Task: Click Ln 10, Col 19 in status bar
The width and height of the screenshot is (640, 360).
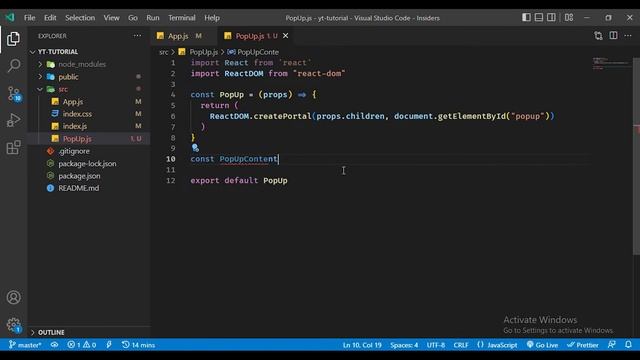Action: (362, 345)
